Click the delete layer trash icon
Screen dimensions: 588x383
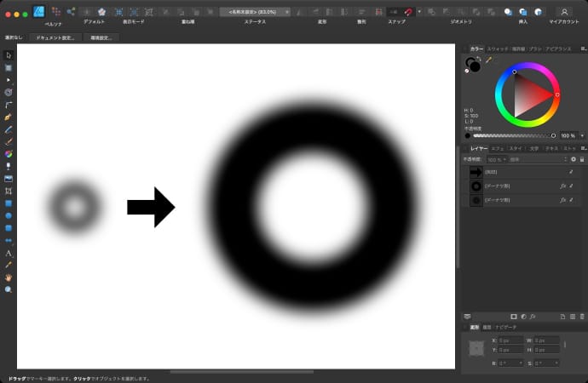coord(583,316)
